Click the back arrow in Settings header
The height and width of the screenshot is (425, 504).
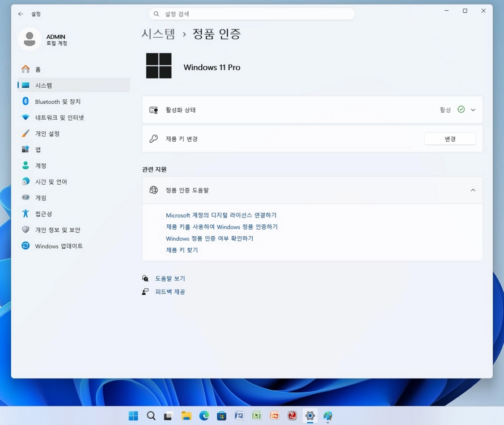coord(20,14)
